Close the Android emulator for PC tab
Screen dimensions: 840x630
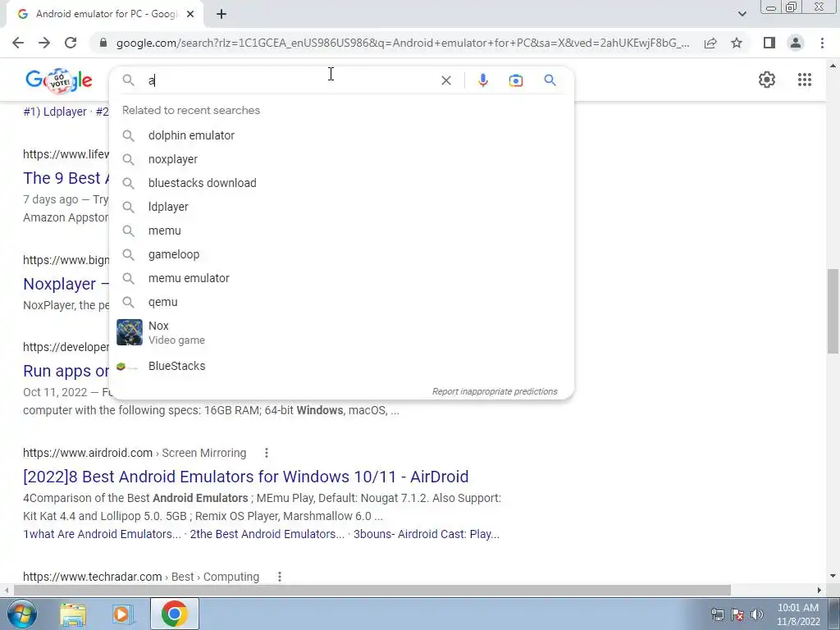click(190, 15)
